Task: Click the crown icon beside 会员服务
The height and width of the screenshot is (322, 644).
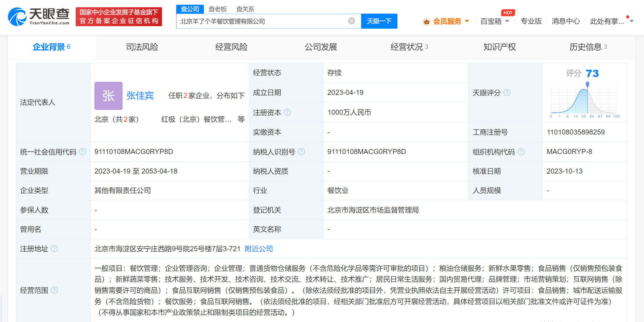Action: (x=426, y=21)
